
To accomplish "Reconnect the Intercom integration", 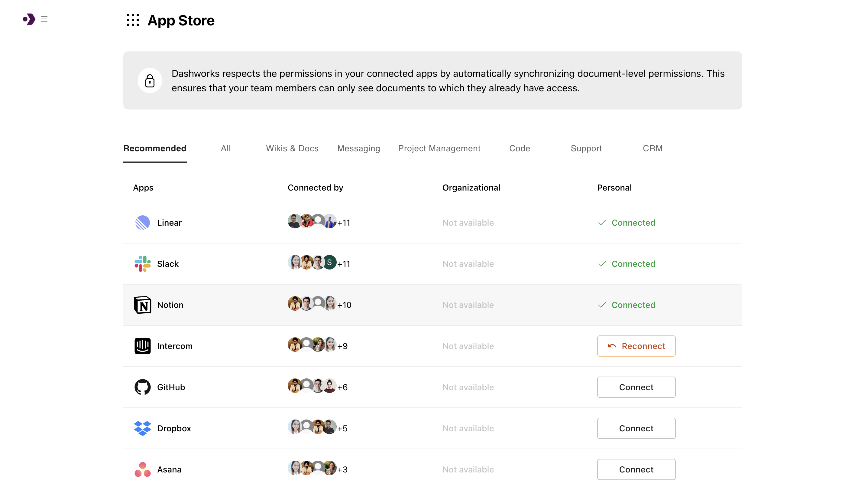I will click(x=636, y=346).
